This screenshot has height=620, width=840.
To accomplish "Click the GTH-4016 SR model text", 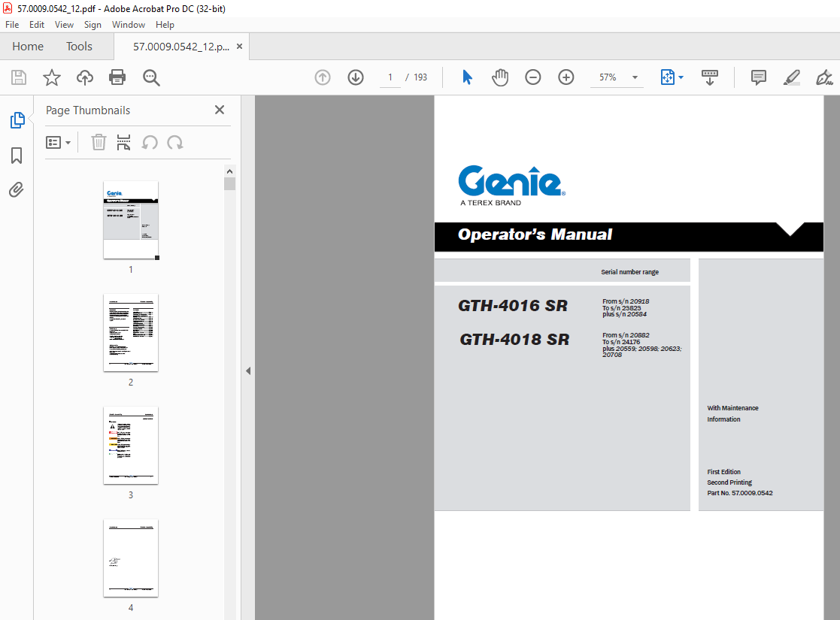I will tap(513, 306).
